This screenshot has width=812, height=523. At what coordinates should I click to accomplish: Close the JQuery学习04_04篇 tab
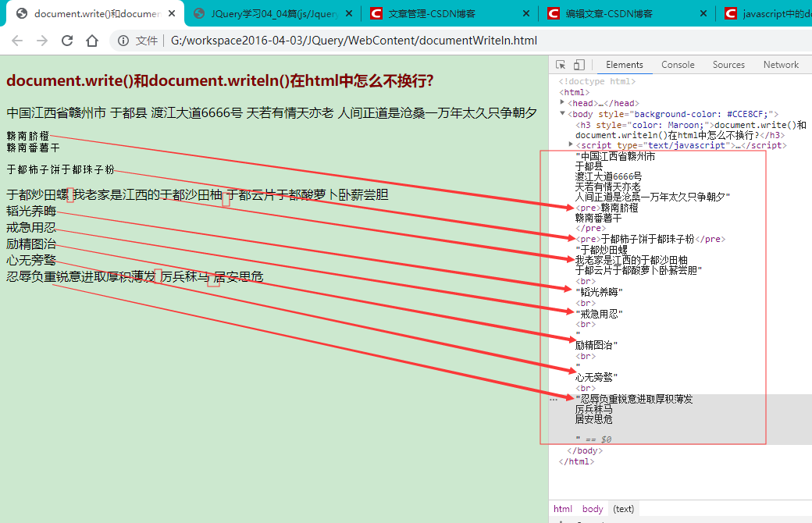[x=349, y=13]
